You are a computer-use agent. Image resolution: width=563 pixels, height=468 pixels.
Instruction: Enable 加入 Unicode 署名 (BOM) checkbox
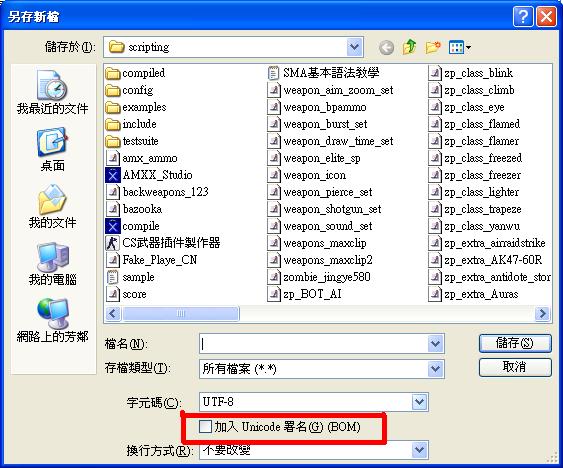point(205,426)
